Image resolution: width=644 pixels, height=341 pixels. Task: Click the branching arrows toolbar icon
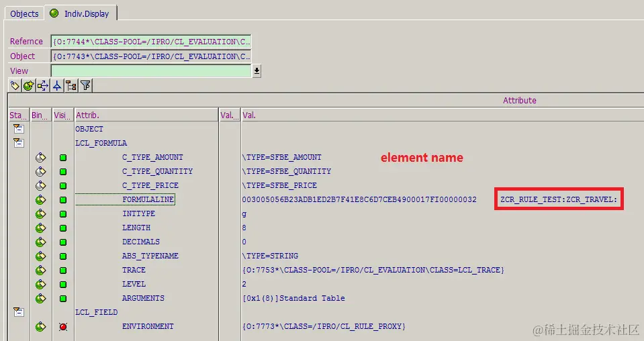[43, 86]
